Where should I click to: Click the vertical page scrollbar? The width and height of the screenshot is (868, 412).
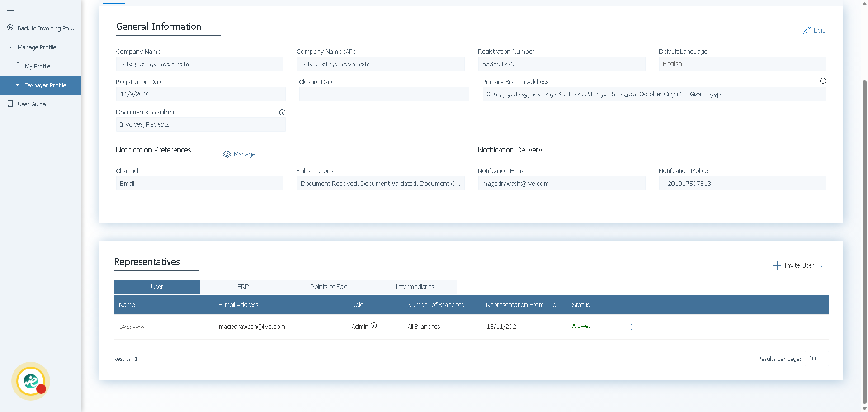864,226
